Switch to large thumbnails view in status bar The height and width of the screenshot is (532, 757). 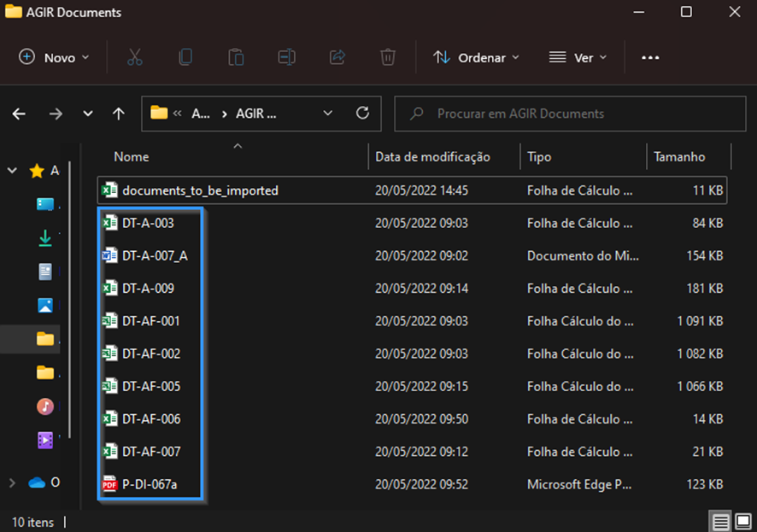click(x=743, y=522)
